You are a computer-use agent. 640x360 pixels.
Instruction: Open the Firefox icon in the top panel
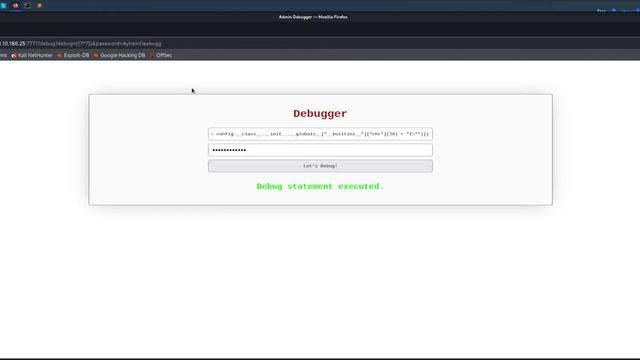click(x=16, y=5)
